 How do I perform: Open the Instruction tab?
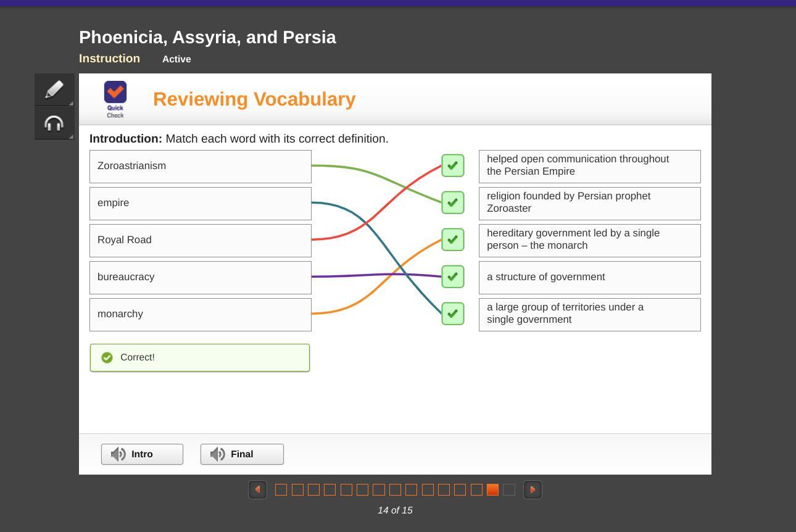tap(109, 59)
